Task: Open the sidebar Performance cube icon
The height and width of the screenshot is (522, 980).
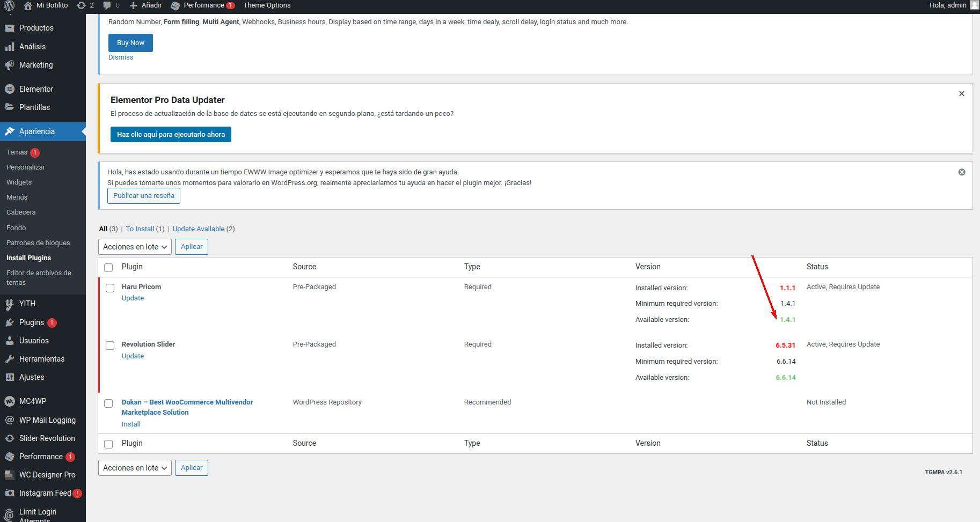Action: [x=10, y=457]
